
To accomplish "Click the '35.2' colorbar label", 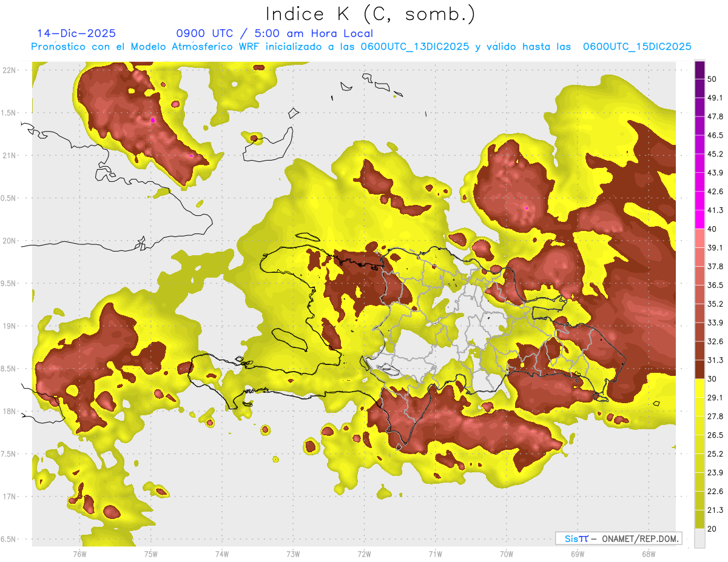I will tap(715, 304).
